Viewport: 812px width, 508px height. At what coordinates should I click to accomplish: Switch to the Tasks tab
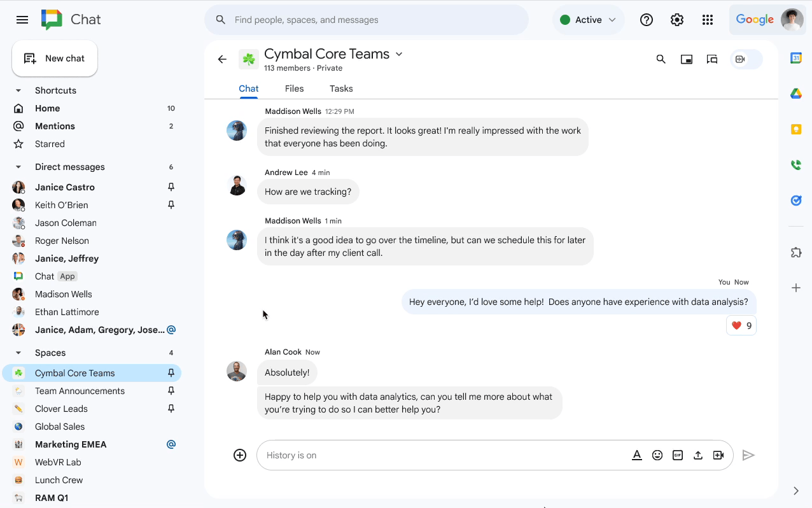(x=340, y=88)
